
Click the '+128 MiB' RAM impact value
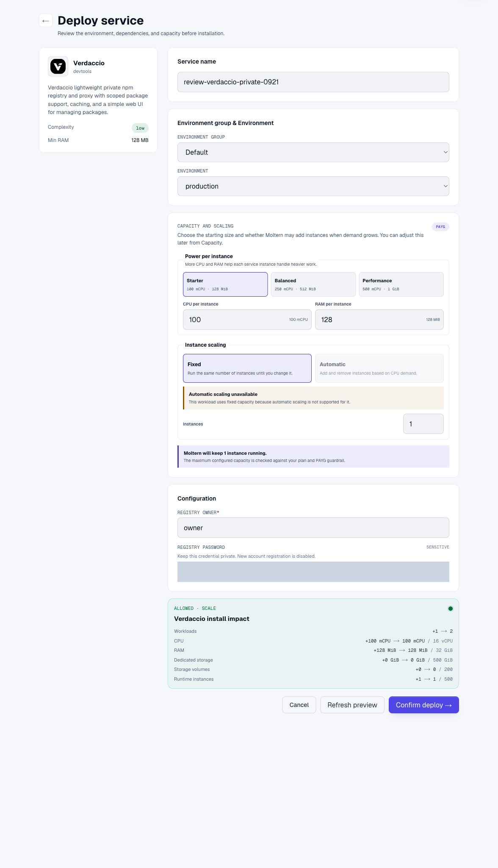pos(385,650)
